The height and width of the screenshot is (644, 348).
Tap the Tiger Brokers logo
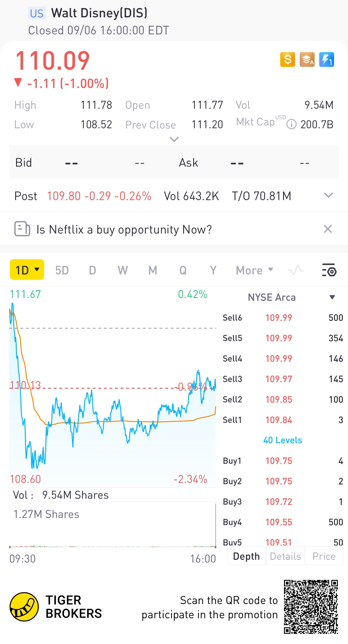pos(24,607)
